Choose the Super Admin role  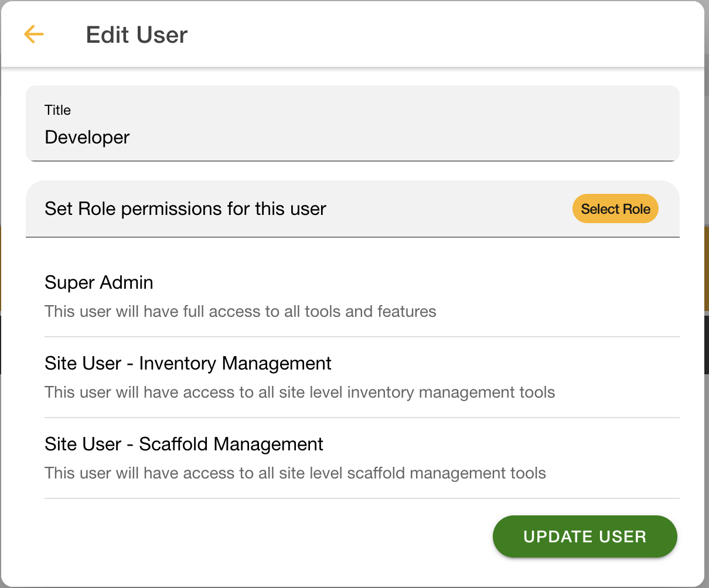[98, 283]
